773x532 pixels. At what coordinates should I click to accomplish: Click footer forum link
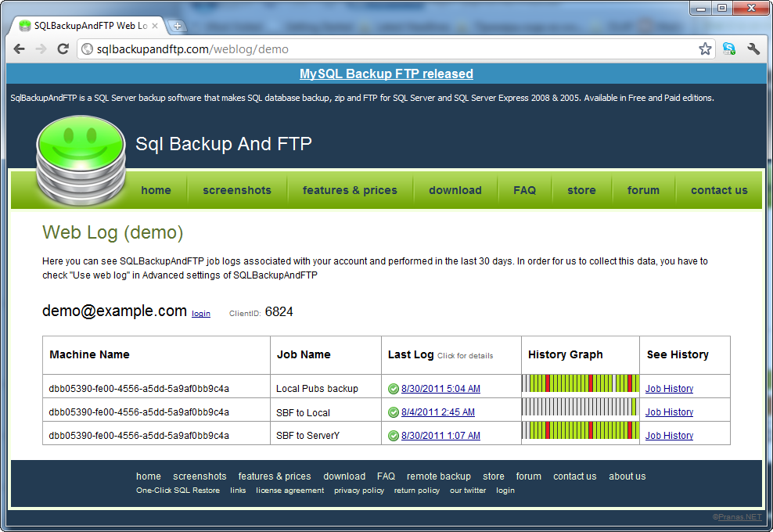(x=528, y=476)
